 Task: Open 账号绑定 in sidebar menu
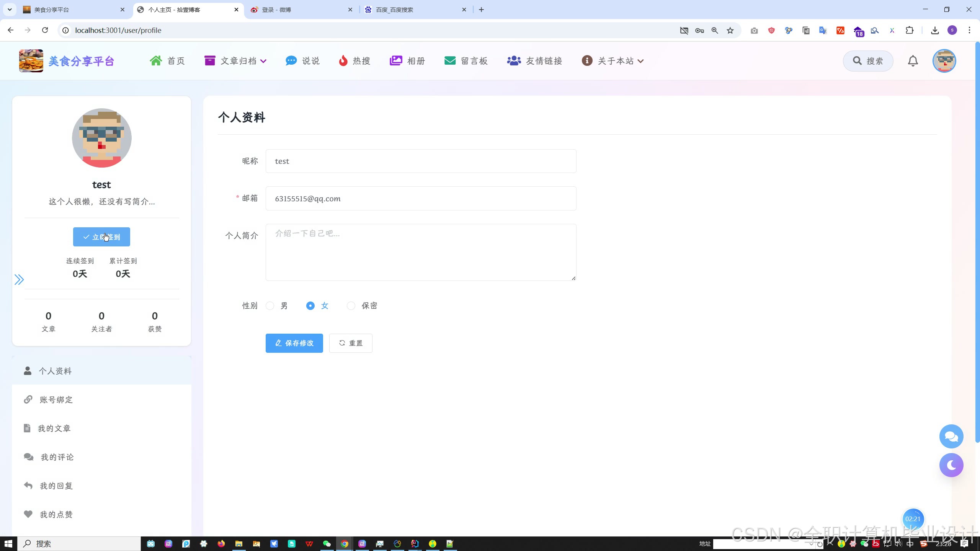56,399
